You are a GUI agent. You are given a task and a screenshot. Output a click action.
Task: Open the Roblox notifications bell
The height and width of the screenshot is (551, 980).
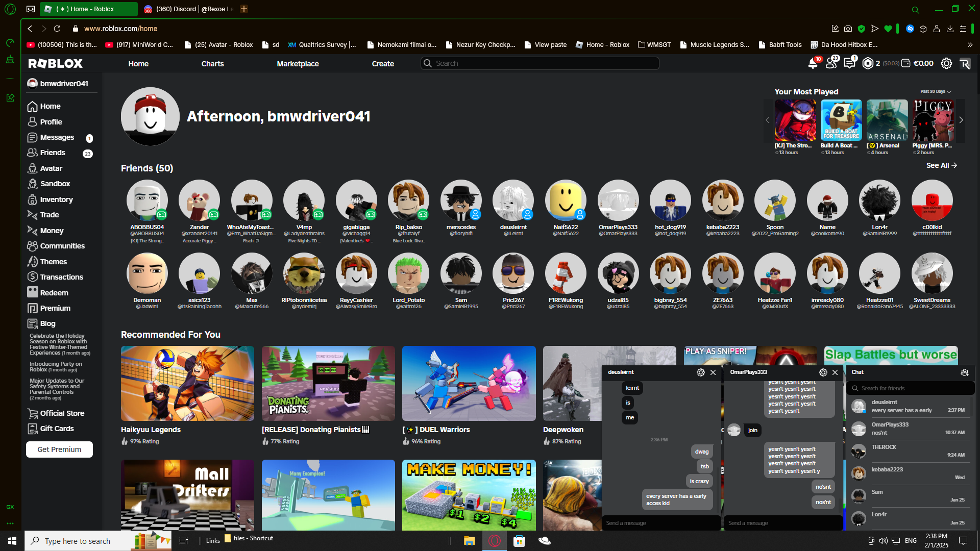pyautogui.click(x=813, y=64)
